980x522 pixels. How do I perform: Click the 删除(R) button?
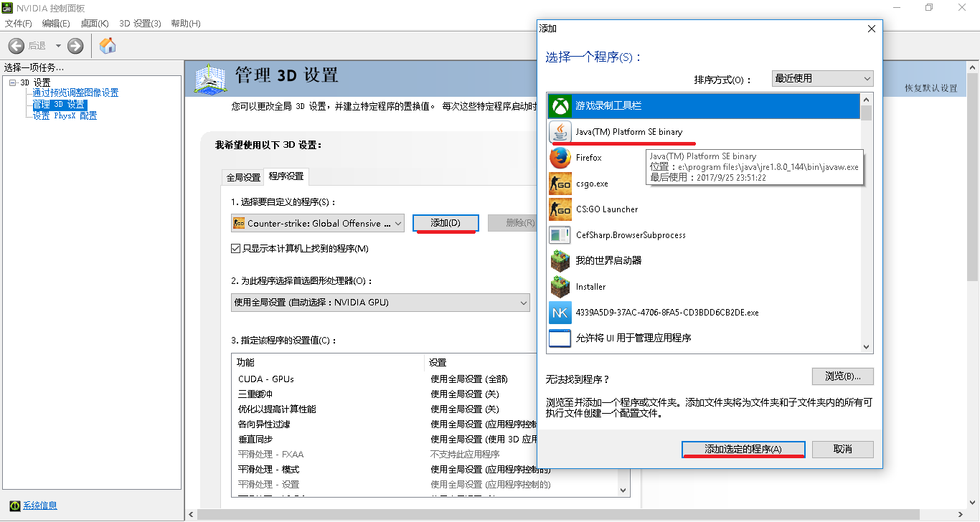tap(512, 223)
